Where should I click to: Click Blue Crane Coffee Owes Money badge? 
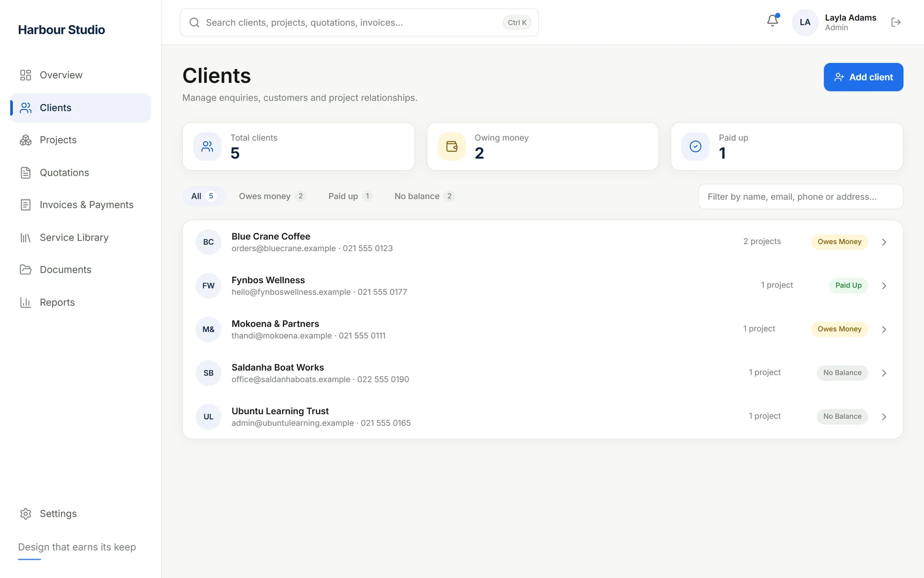[839, 242]
